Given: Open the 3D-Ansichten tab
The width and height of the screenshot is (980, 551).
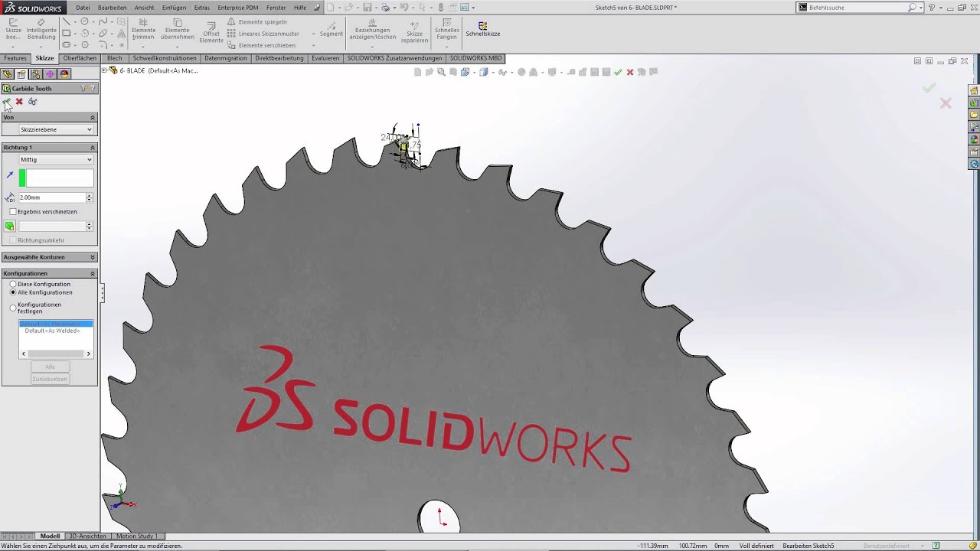Looking at the screenshot, I should tap(87, 536).
